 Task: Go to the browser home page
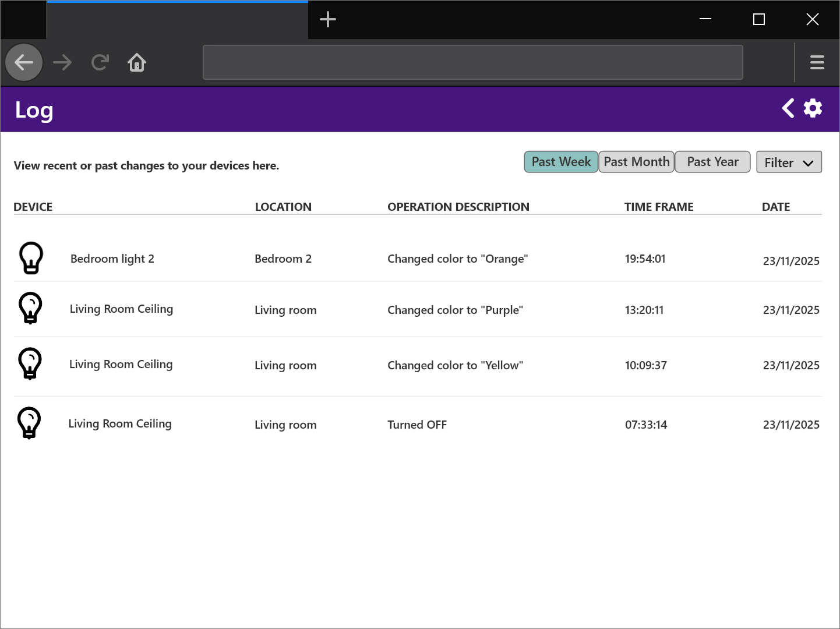pyautogui.click(x=137, y=62)
